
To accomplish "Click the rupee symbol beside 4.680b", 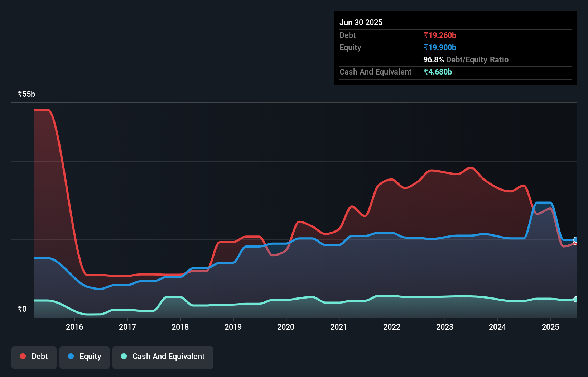I will tap(426, 72).
